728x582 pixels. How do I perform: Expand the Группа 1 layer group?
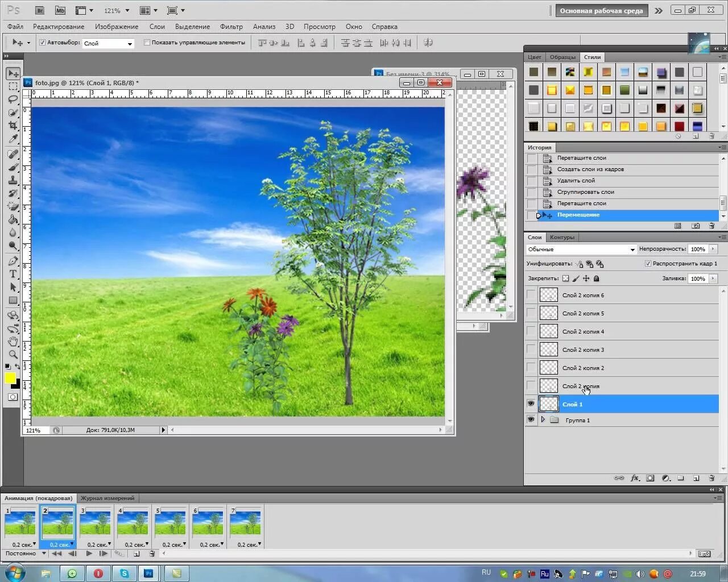click(x=543, y=420)
